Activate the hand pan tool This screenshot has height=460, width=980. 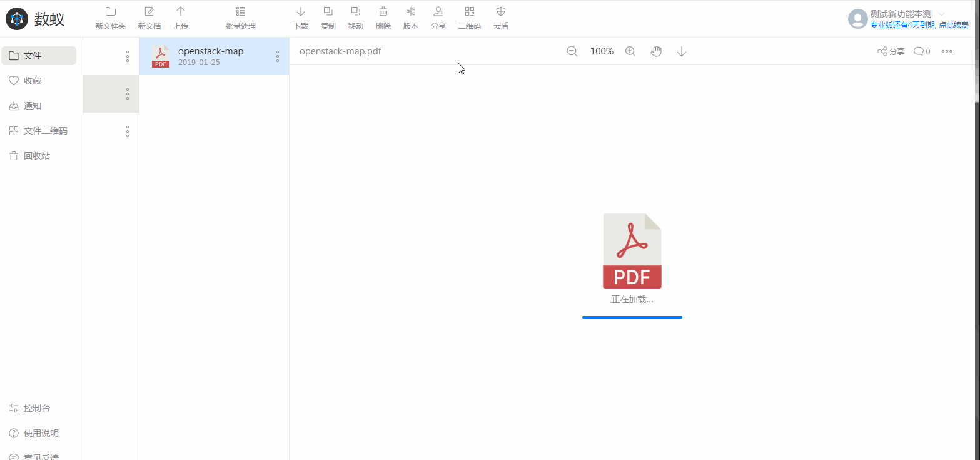click(656, 51)
